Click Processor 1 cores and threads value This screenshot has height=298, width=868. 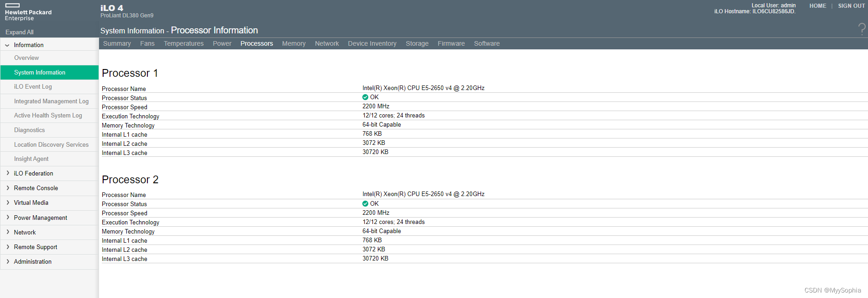coord(393,116)
